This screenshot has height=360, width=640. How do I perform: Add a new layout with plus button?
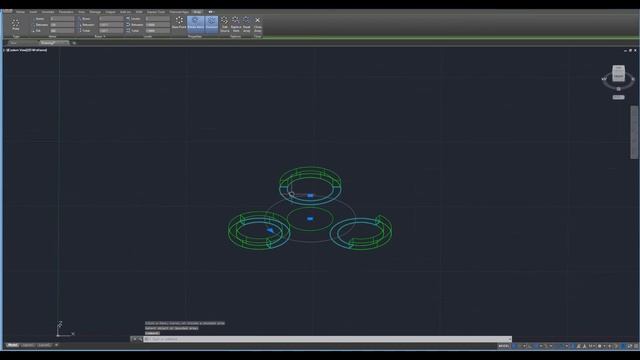(56, 345)
